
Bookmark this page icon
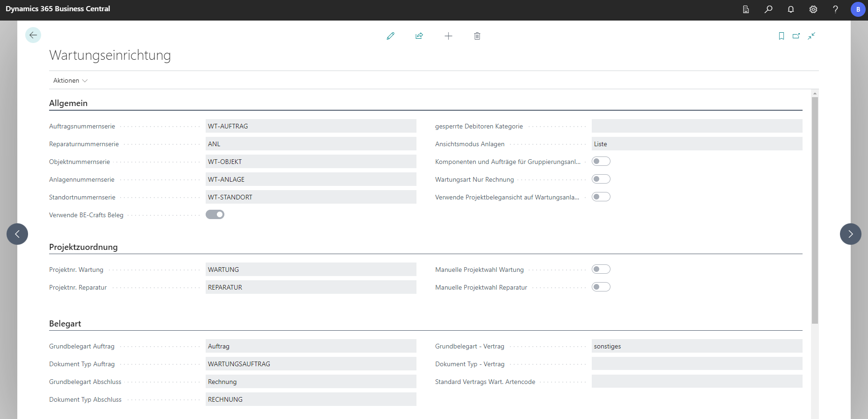click(782, 36)
